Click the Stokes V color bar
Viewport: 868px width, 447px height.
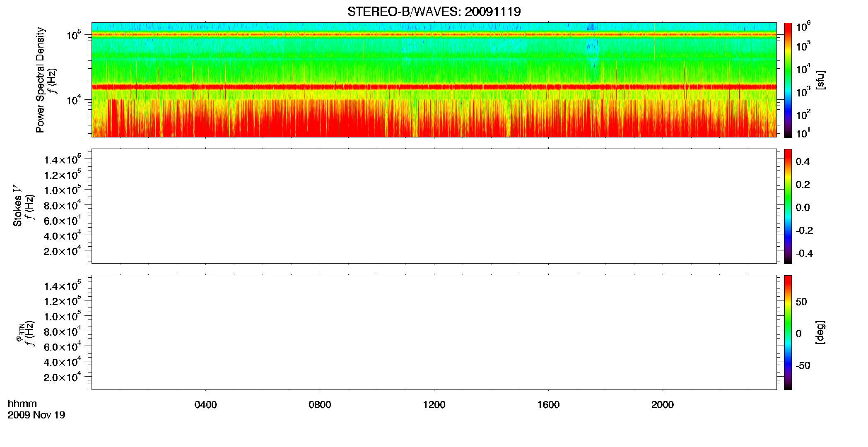(x=788, y=206)
